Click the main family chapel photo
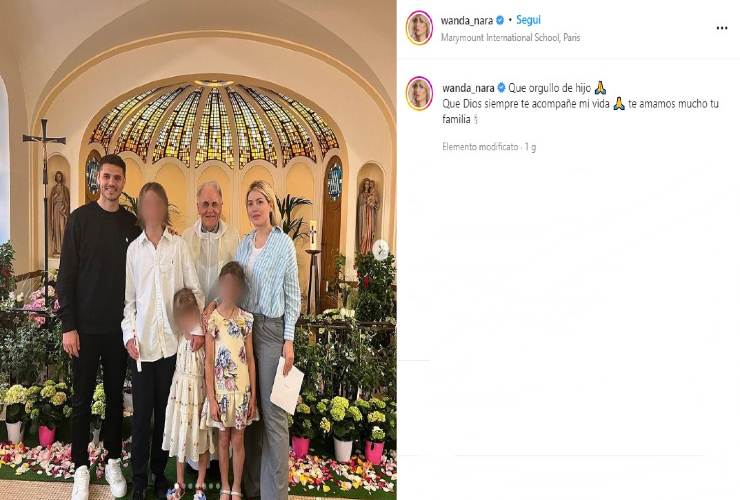 click(x=198, y=250)
